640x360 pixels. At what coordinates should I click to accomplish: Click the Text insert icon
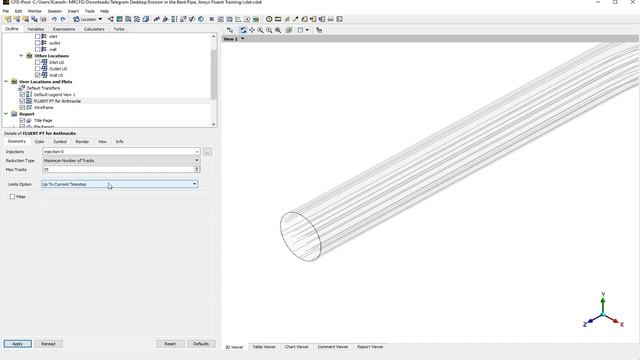coord(156,19)
